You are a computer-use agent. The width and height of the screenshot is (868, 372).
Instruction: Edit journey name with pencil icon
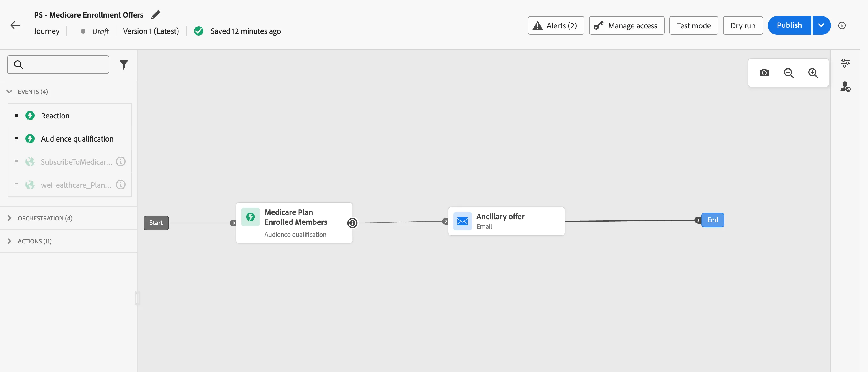[x=156, y=15]
